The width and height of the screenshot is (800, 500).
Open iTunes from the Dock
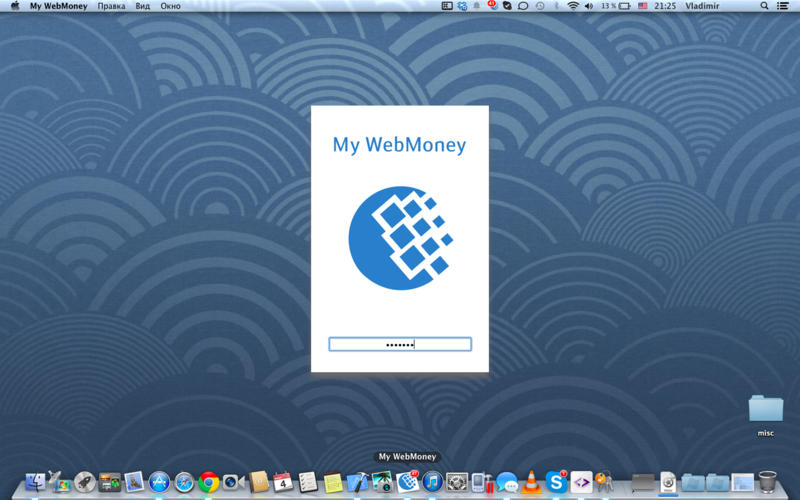tap(432, 482)
